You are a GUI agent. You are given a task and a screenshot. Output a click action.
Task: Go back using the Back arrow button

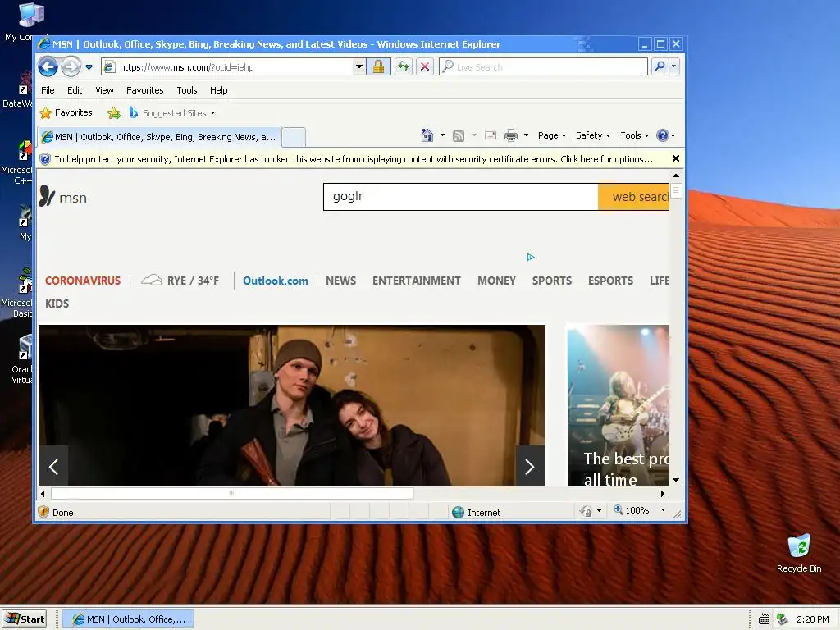point(48,67)
